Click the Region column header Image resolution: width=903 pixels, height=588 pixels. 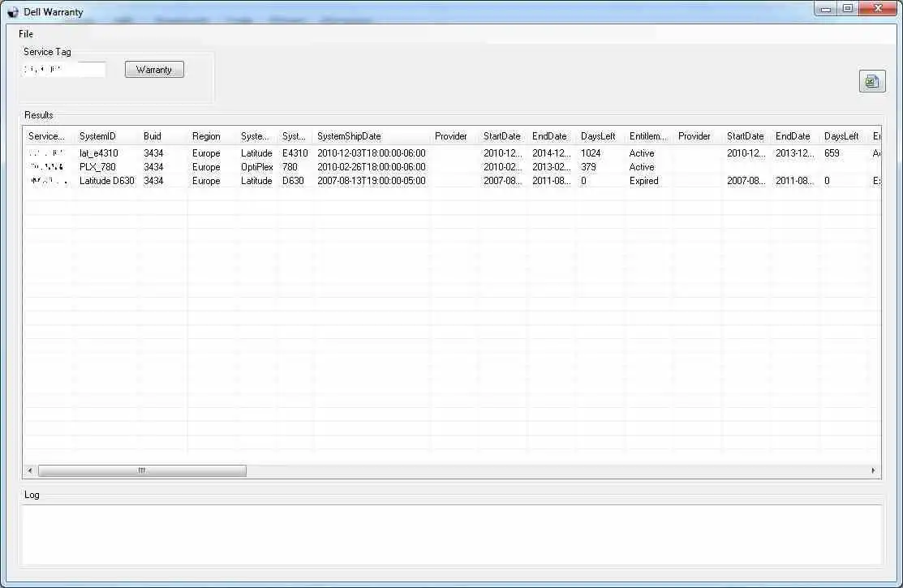[x=212, y=136]
